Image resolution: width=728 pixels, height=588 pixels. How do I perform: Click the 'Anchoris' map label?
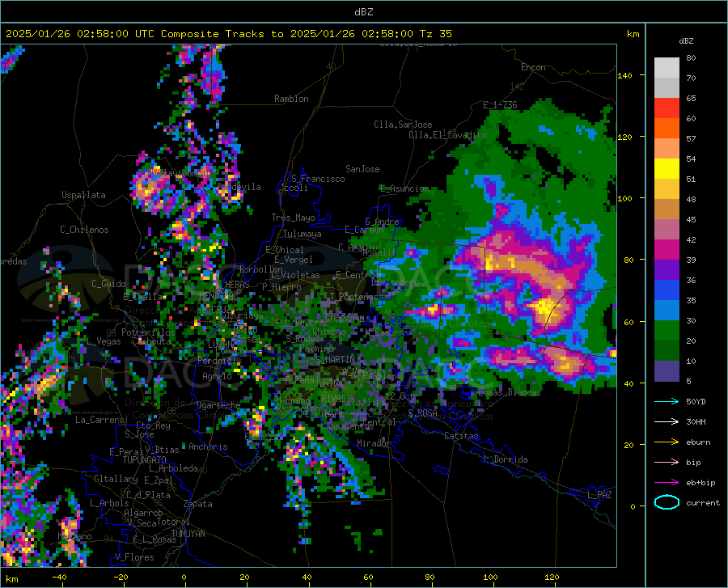(208, 446)
